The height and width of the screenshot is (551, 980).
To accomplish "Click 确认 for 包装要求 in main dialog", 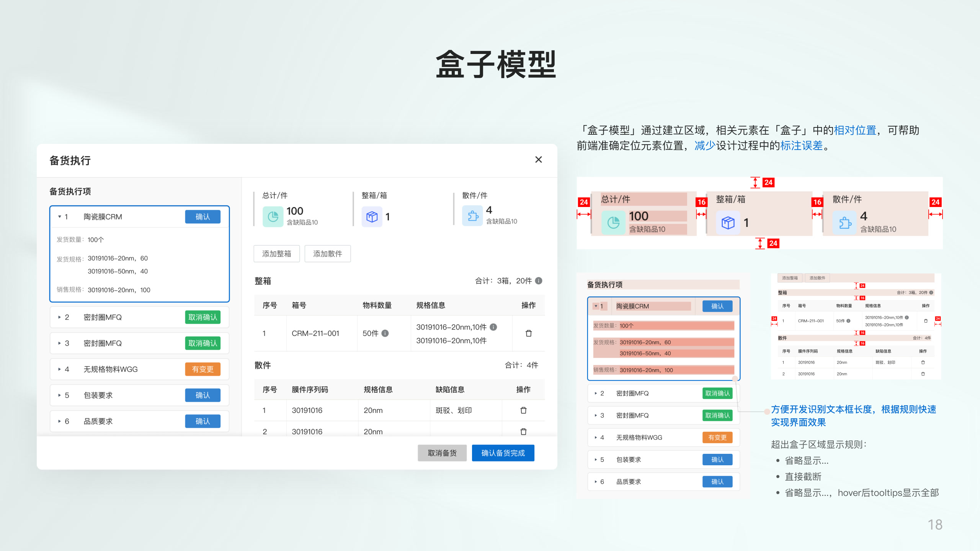I will point(203,395).
